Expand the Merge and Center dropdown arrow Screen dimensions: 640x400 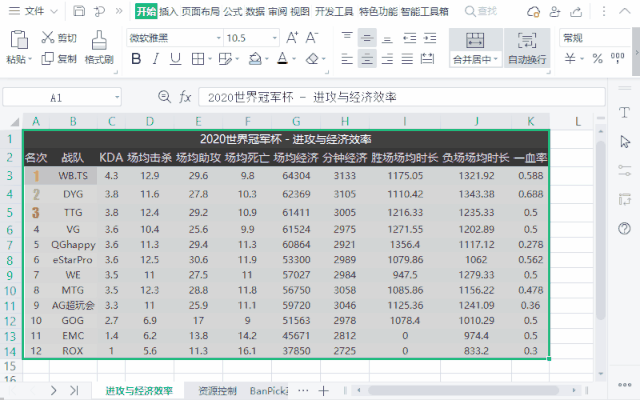[x=496, y=60]
